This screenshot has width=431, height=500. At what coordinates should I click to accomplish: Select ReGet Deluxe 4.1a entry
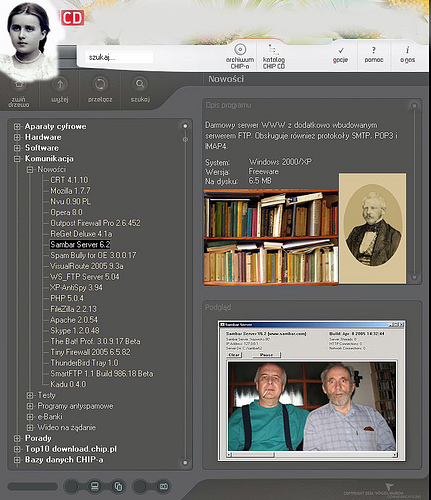tap(81, 234)
